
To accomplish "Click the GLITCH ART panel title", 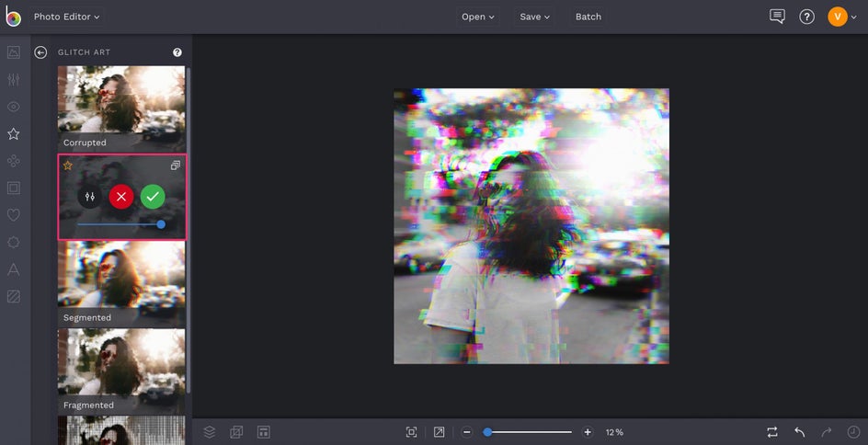I will 85,52.
